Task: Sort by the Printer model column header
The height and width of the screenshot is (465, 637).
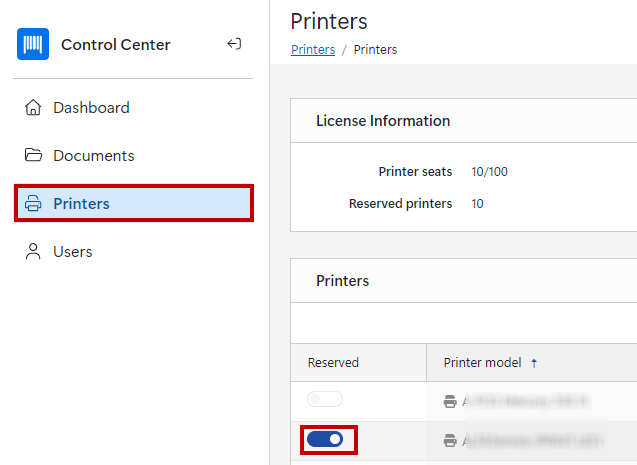Action: tap(483, 363)
